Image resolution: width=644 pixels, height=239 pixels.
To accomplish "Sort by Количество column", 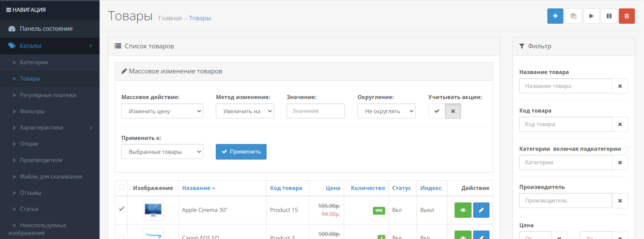I will (368, 188).
